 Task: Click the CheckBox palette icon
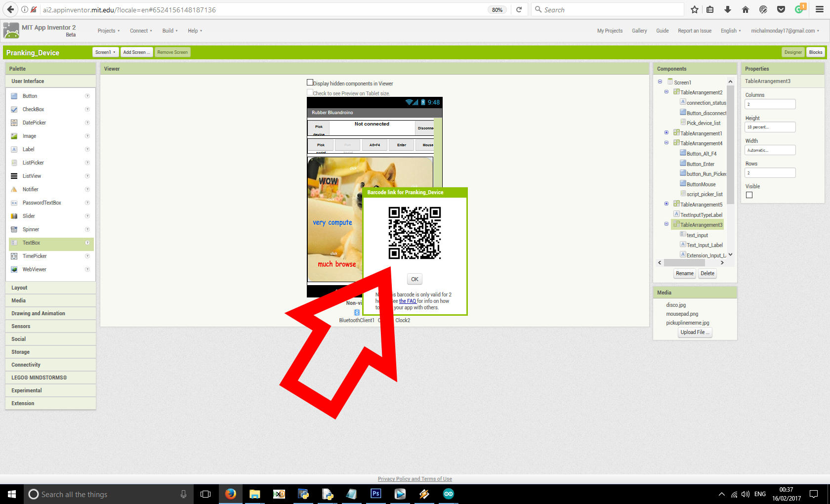pyautogui.click(x=14, y=109)
